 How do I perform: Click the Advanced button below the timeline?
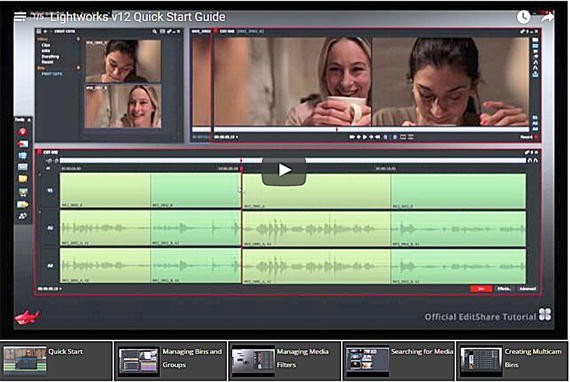[x=527, y=289]
